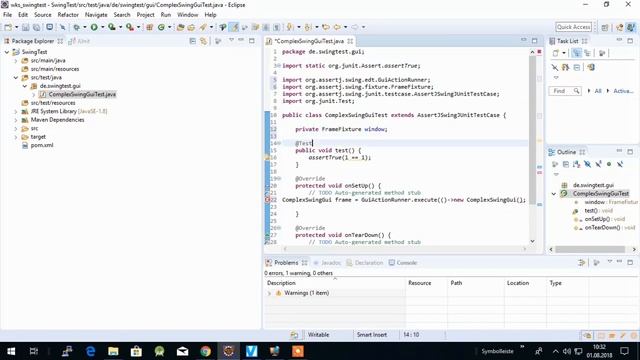Toggle Link with Editor in Package Explorer

(x=203, y=41)
